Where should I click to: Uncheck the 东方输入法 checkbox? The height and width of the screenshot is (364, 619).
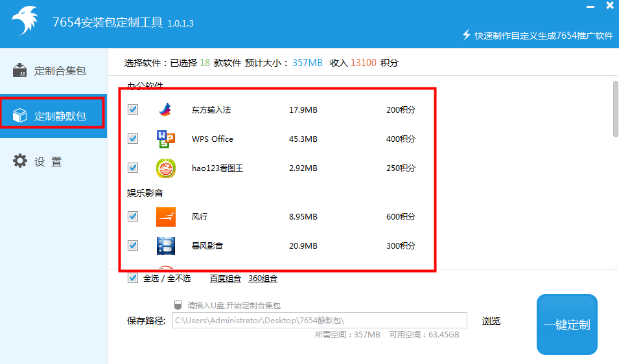[133, 109]
